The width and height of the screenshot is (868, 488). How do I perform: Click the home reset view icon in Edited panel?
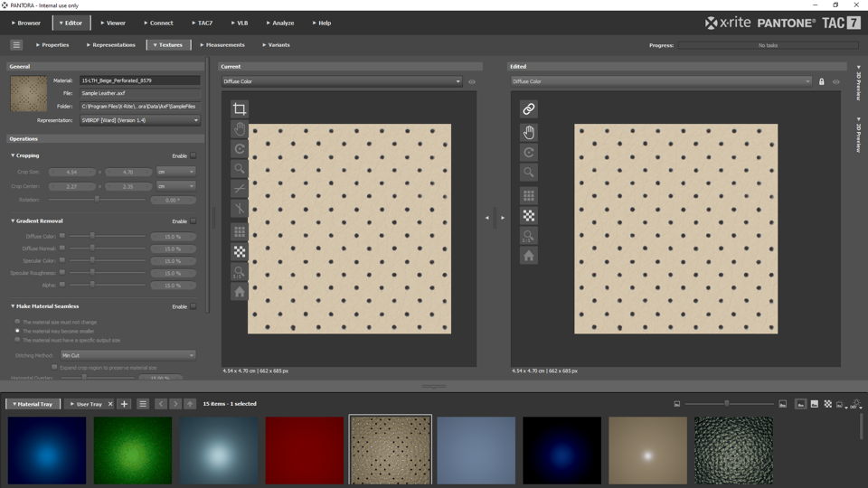(x=529, y=256)
